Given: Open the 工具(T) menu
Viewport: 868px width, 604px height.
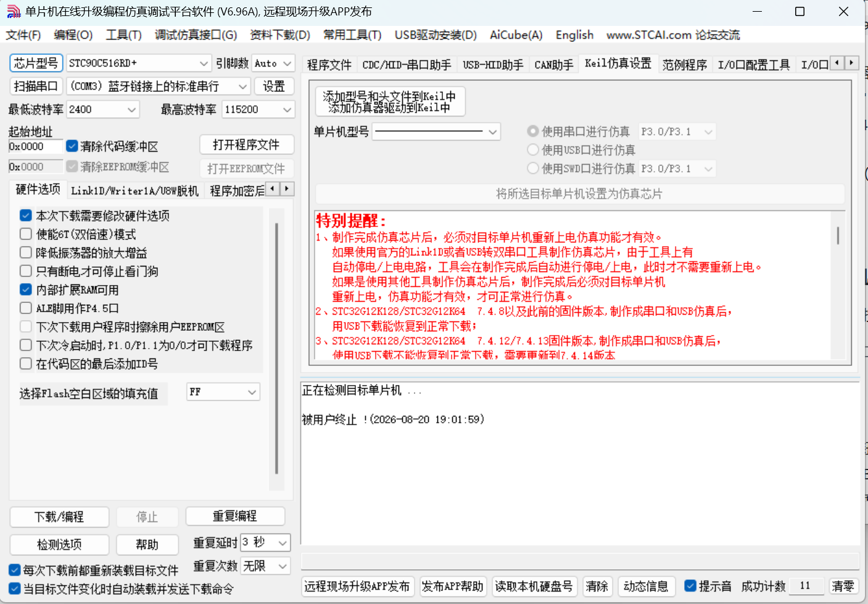Looking at the screenshot, I should pos(124,35).
